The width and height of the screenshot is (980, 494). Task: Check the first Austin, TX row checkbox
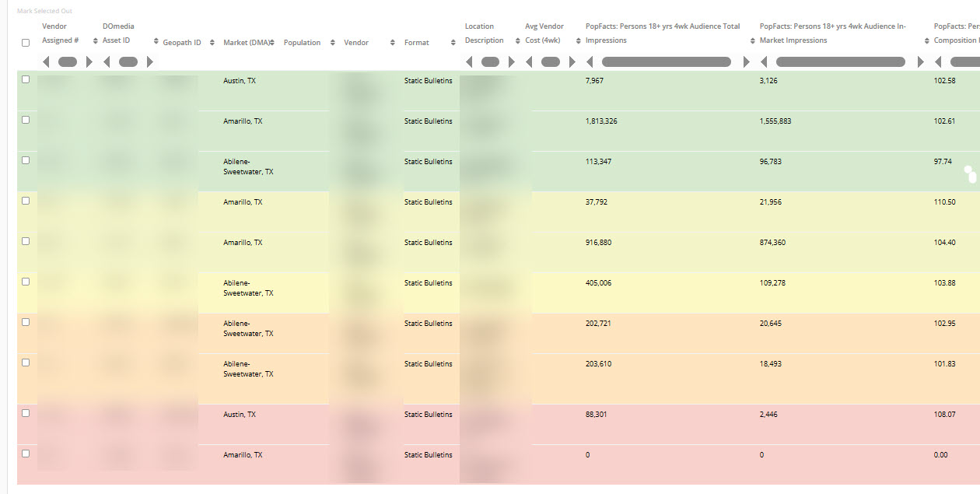[x=26, y=79]
